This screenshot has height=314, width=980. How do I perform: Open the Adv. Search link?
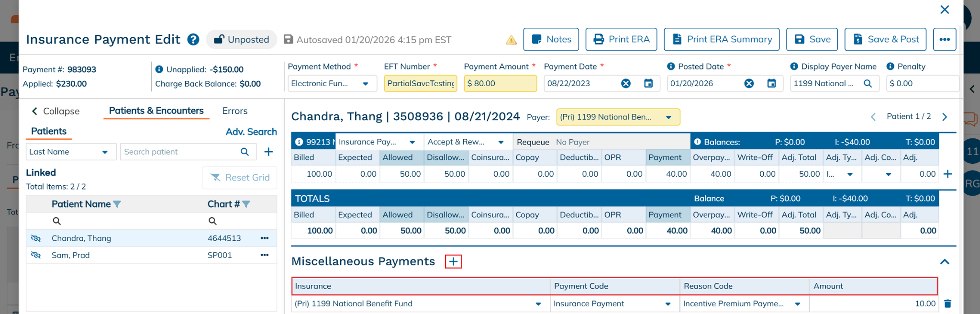coord(251,132)
